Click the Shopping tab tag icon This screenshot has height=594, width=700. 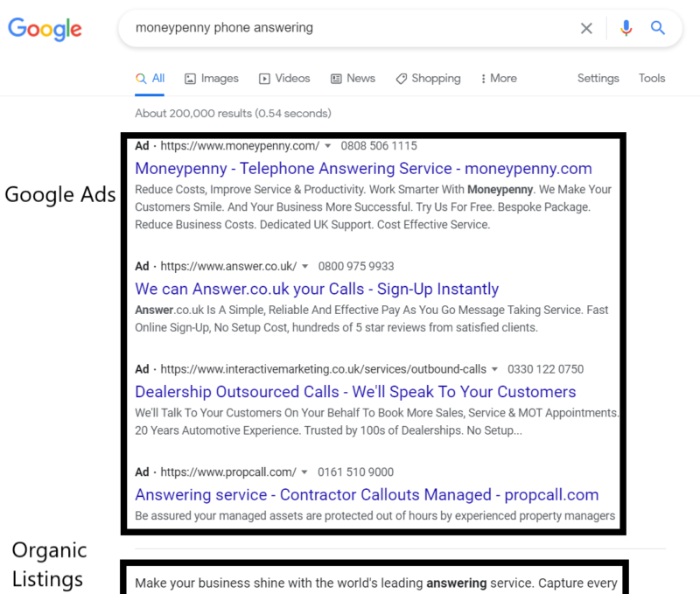(x=402, y=79)
